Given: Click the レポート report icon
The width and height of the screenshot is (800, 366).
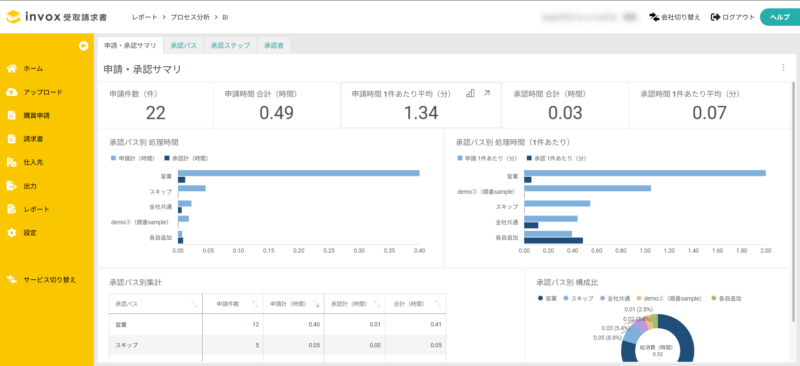Looking at the screenshot, I should click(12, 209).
